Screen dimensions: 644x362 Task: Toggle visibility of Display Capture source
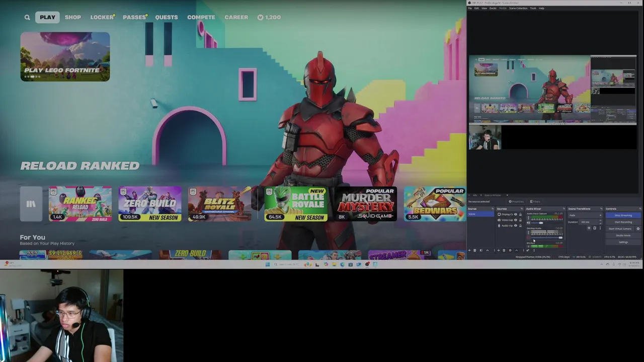pyautogui.click(x=516, y=214)
